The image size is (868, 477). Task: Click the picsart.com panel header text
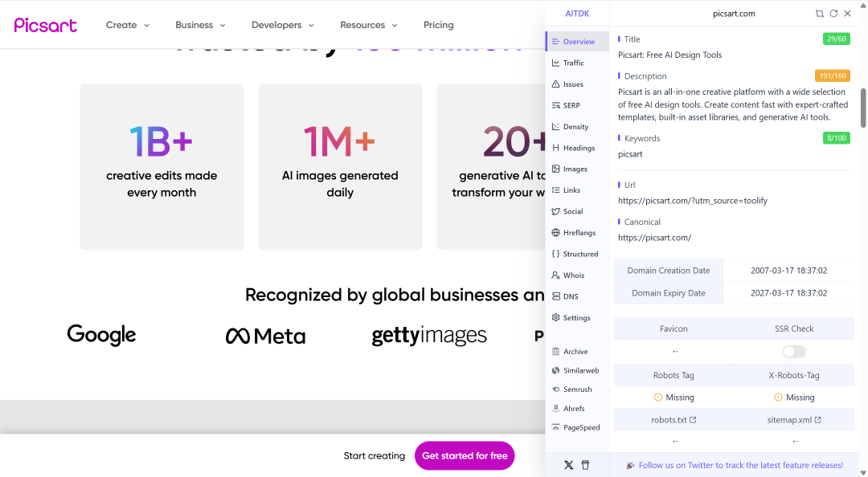click(734, 14)
